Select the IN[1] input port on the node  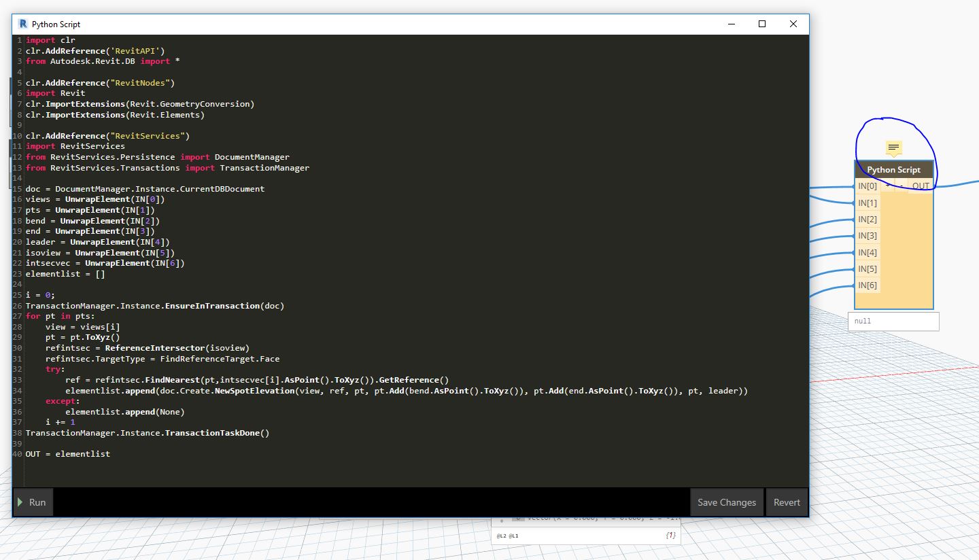(x=868, y=203)
